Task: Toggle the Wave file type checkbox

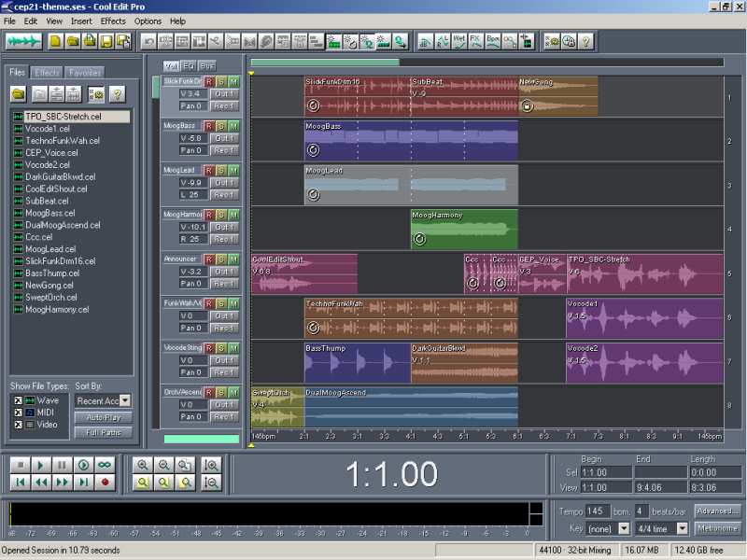Action: point(19,400)
